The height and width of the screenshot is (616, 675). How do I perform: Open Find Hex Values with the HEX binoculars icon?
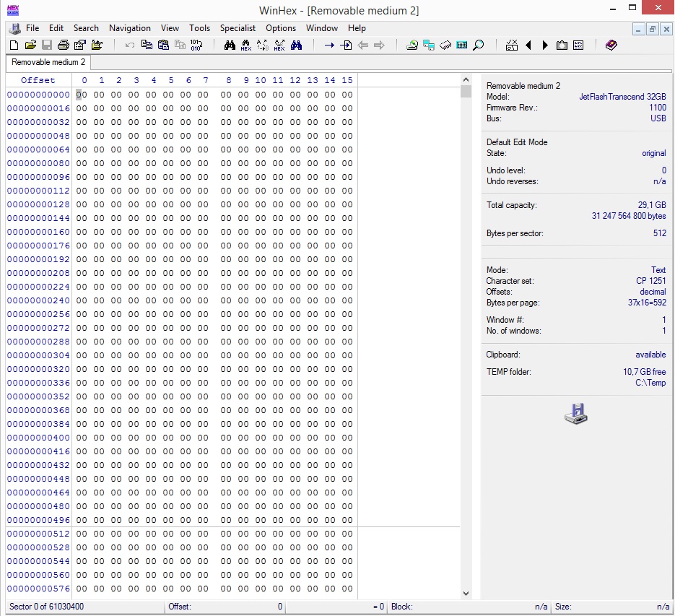coord(245,45)
